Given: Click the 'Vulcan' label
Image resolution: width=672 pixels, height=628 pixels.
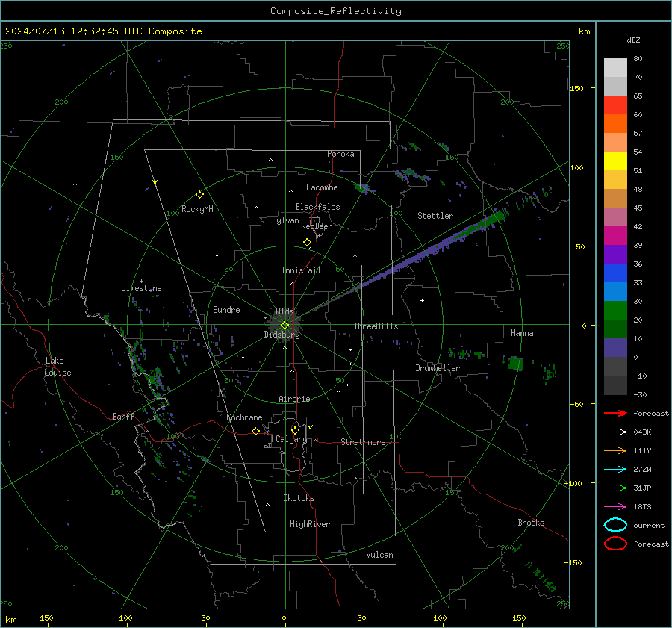Looking at the screenshot, I should pyautogui.click(x=379, y=555).
